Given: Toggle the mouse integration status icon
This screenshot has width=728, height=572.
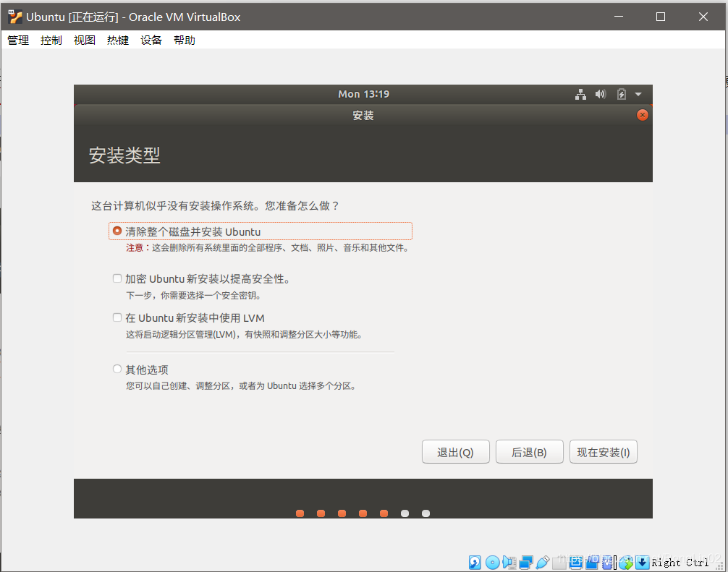Looking at the screenshot, I should 625,563.
